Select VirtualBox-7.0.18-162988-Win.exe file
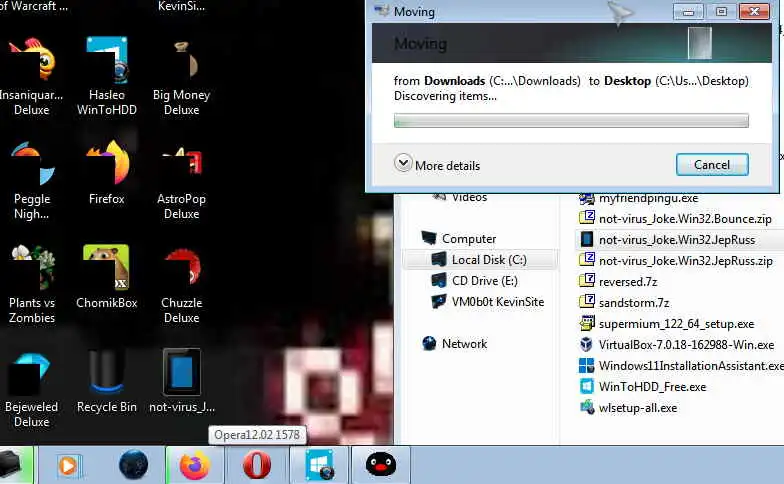 pos(676,344)
